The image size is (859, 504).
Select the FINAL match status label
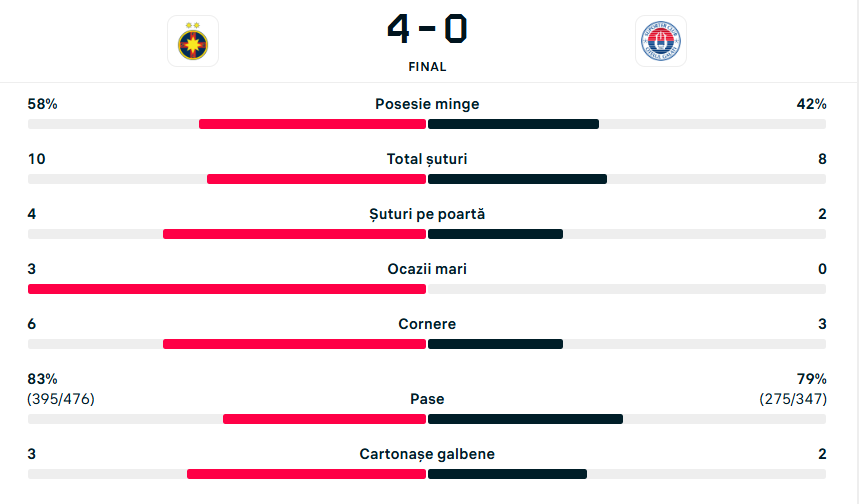point(427,67)
